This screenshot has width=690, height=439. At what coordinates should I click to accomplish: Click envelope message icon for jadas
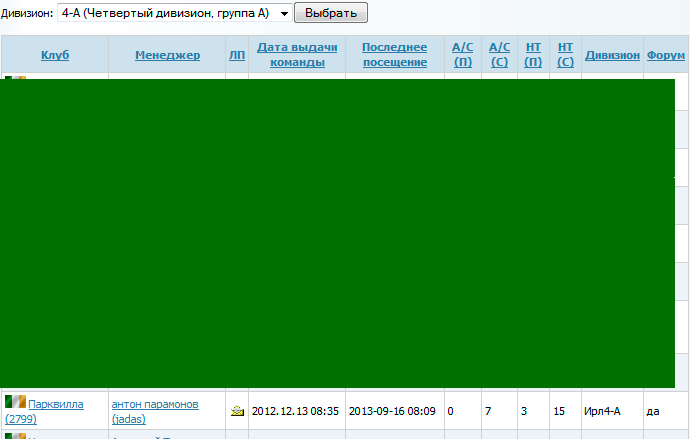[x=237, y=411]
